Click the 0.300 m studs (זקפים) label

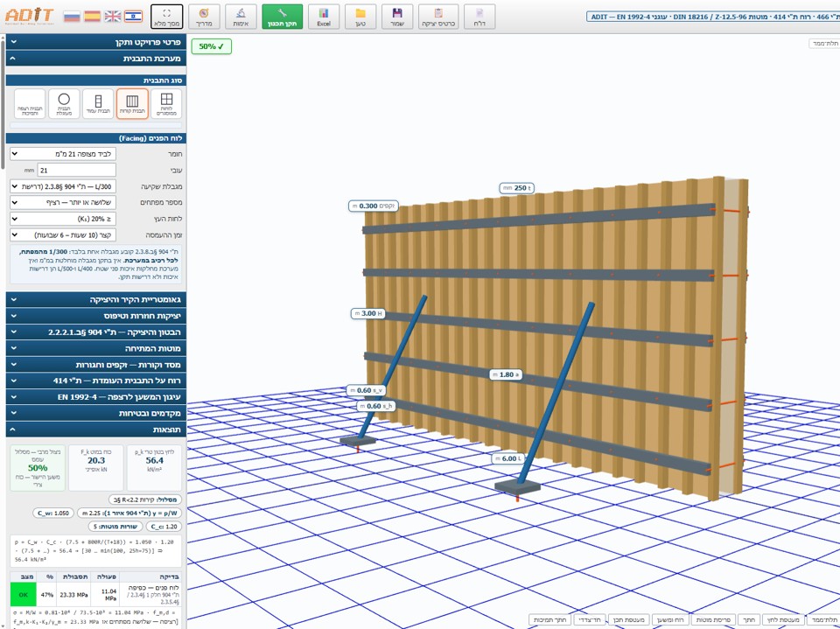click(374, 206)
